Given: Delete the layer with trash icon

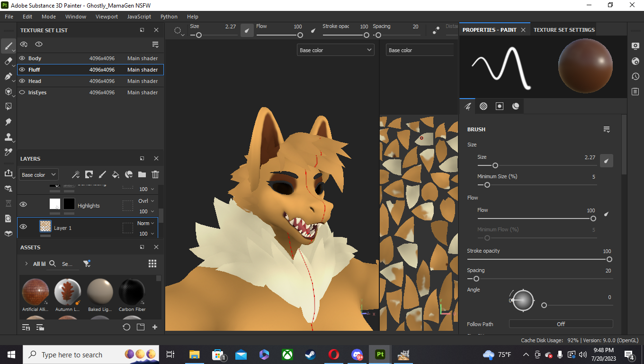Looking at the screenshot, I should pos(155,174).
